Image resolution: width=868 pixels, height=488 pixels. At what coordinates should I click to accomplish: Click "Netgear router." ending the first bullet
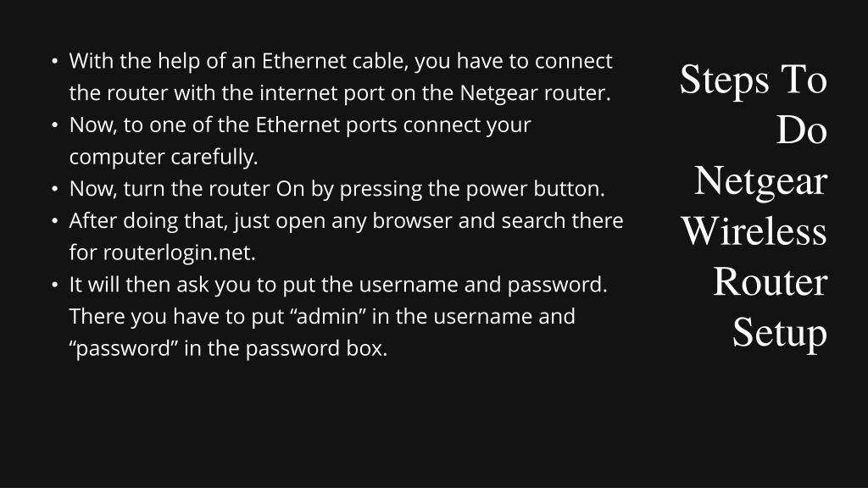click(536, 93)
